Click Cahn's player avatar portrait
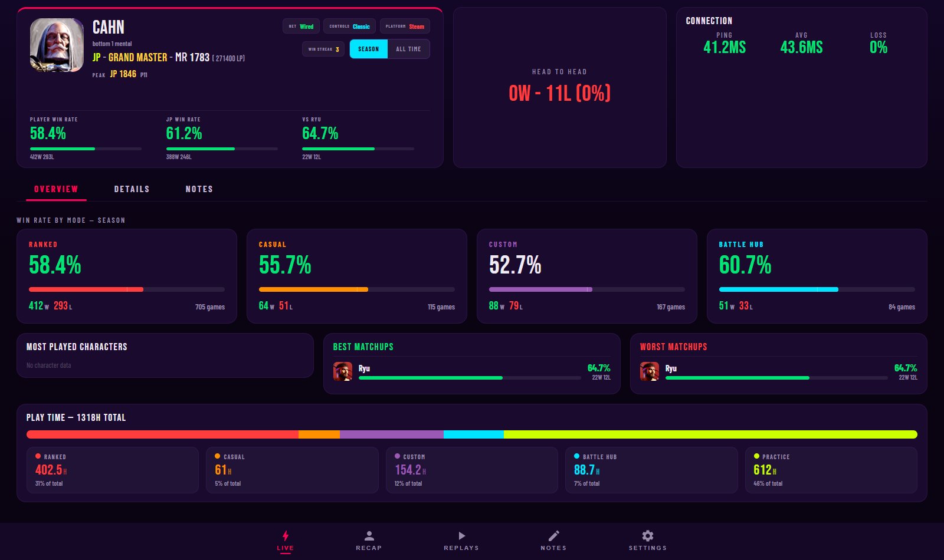944x560 pixels. coord(57,45)
